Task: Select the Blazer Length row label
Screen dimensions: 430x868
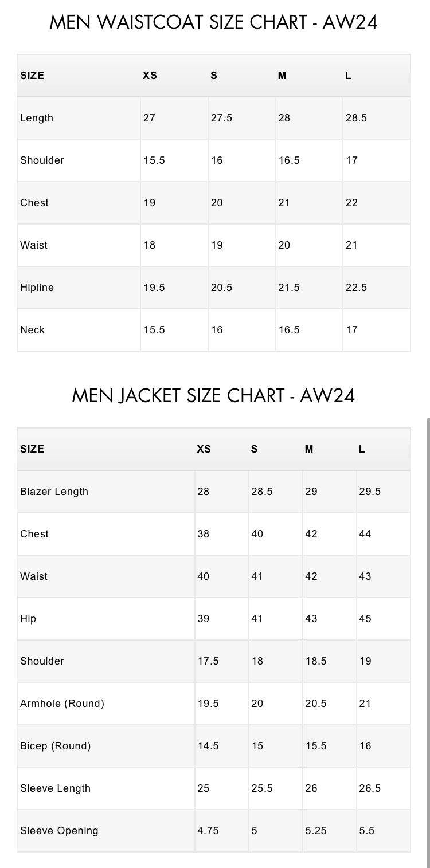Action: coord(54,492)
